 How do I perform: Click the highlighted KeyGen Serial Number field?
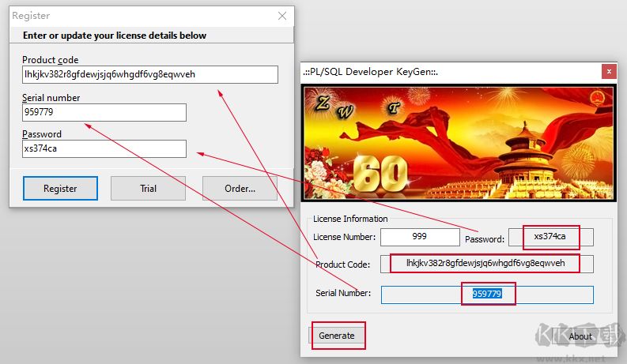pyautogui.click(x=487, y=294)
